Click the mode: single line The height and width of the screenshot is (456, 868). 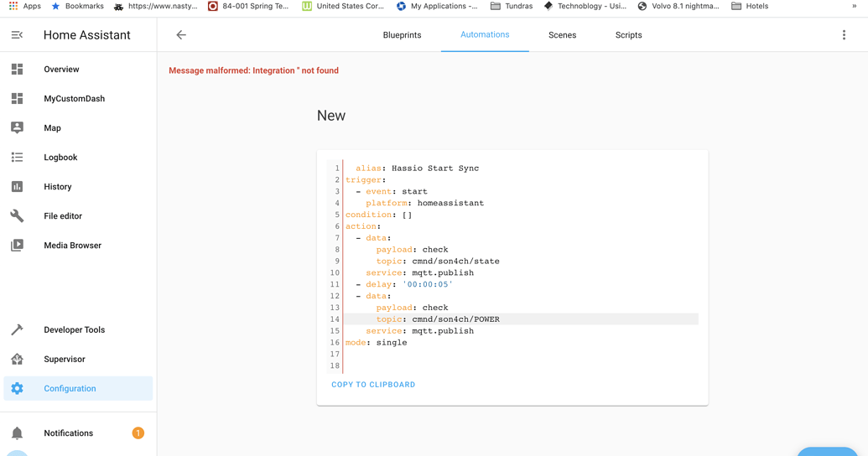[x=376, y=343]
